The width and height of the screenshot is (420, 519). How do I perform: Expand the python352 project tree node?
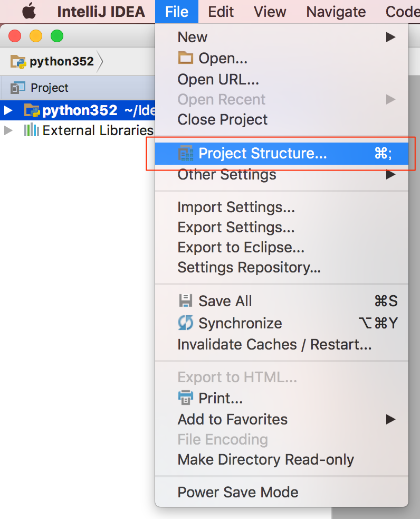click(x=8, y=110)
